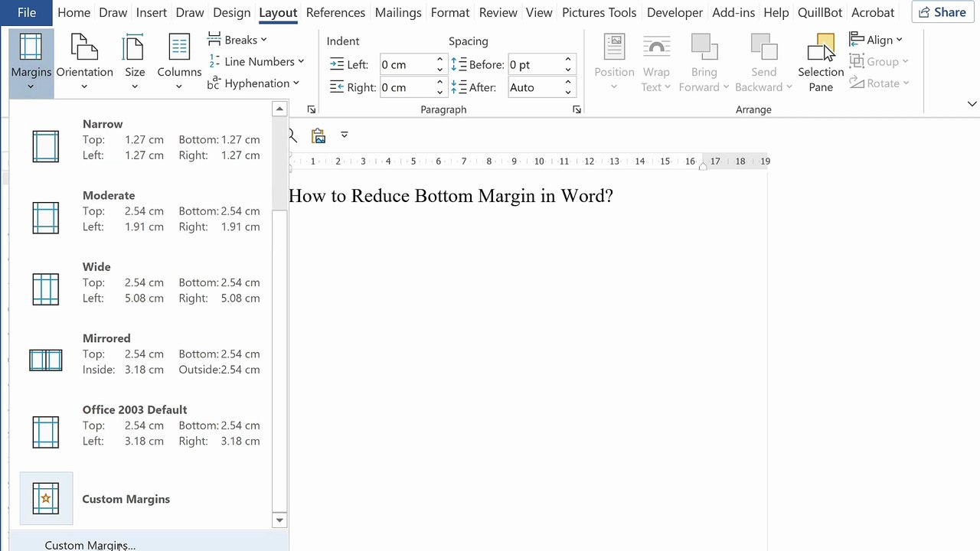Increase the Indent Left value
This screenshot has height=551, width=980.
(x=439, y=60)
